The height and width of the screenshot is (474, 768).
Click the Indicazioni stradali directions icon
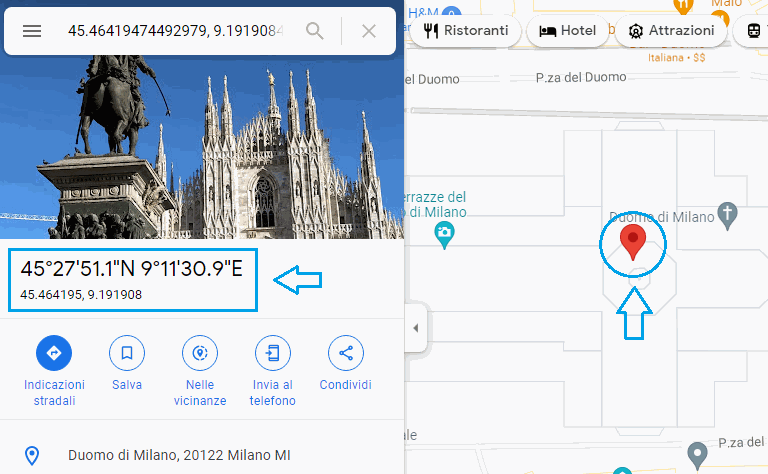pos(54,353)
